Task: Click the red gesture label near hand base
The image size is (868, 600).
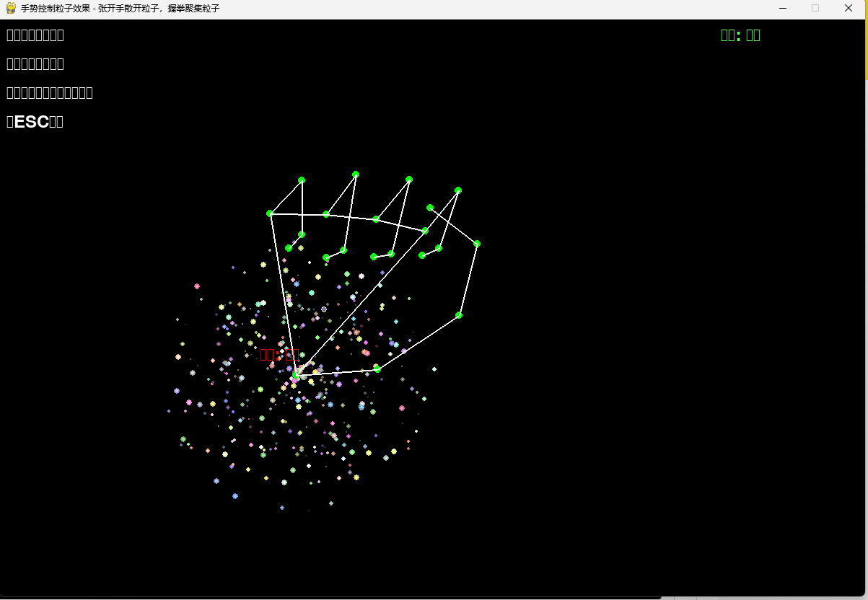Action: (x=279, y=354)
